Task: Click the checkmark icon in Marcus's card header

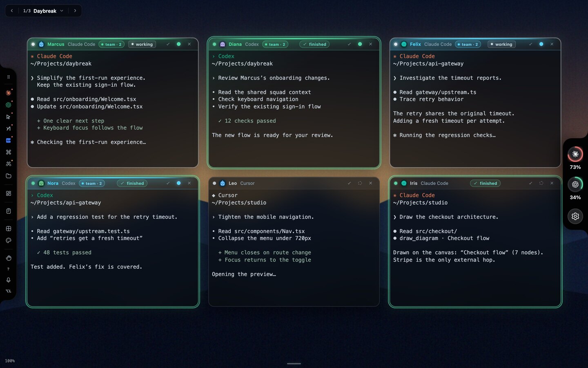Action: [x=168, y=44]
